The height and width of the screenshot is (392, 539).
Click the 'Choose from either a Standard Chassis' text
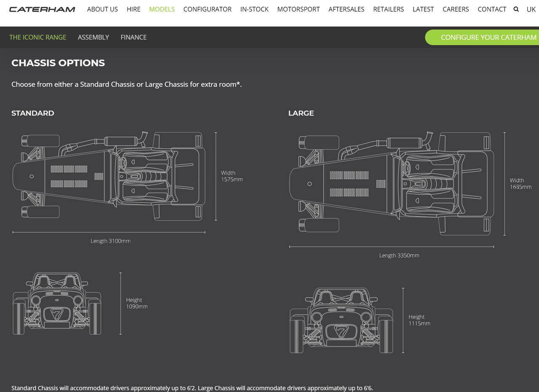pos(126,84)
